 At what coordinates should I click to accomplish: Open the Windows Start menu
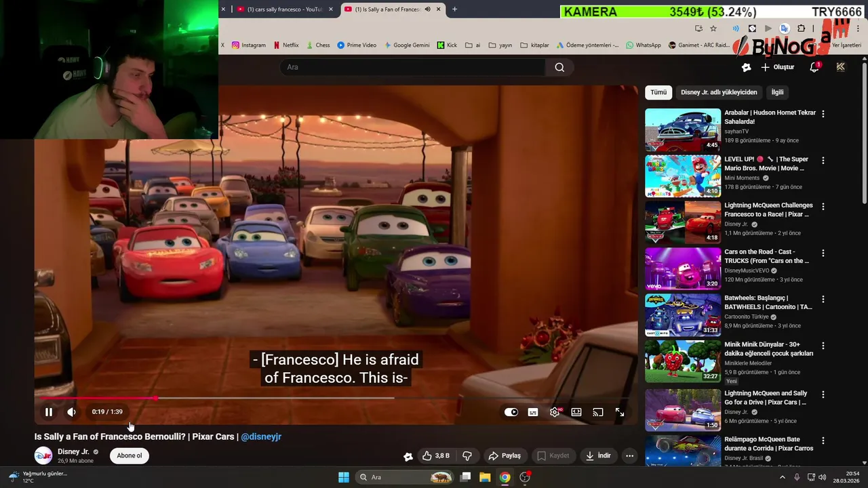344,477
